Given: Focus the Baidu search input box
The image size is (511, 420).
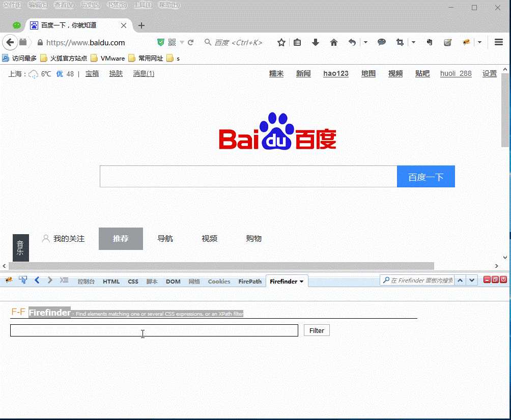Looking at the screenshot, I should (248, 177).
